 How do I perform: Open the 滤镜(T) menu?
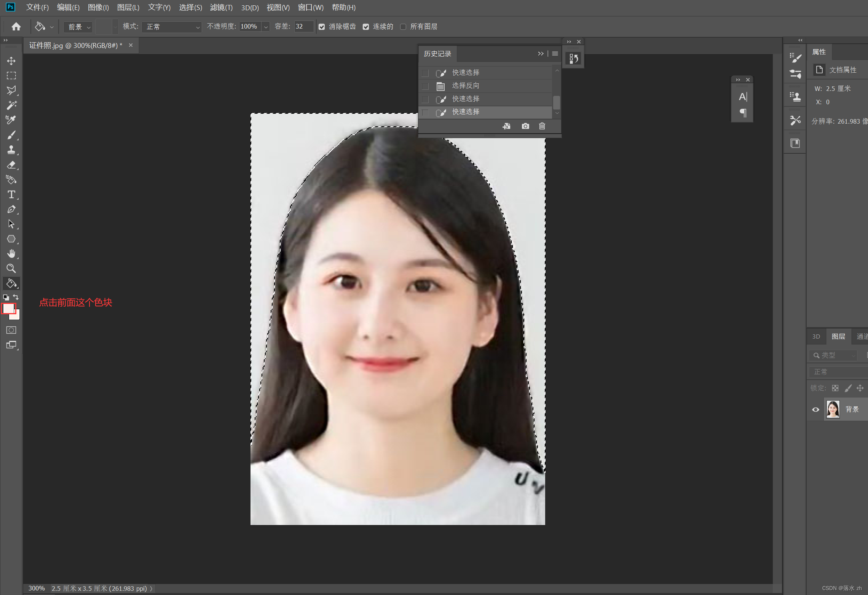[x=221, y=8]
